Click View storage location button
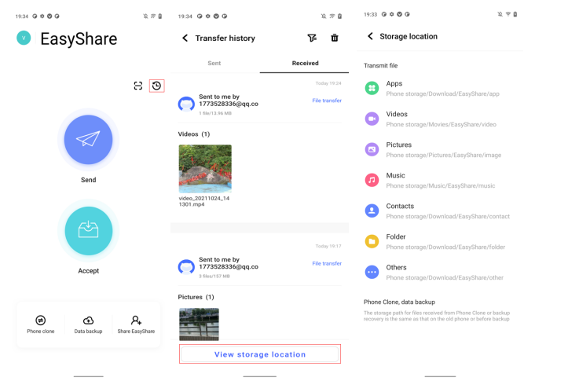Image resolution: width=568 pixels, height=392 pixels. 260,354
